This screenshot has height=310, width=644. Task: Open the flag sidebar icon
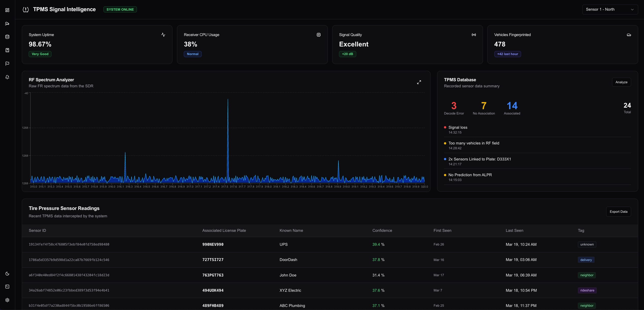click(x=7, y=63)
